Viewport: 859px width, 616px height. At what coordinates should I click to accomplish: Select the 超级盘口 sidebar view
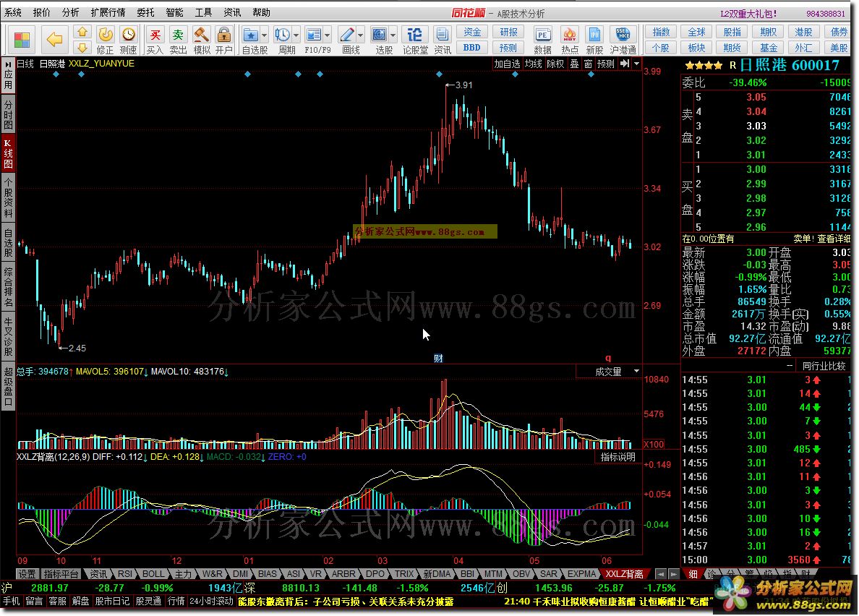(x=8, y=387)
